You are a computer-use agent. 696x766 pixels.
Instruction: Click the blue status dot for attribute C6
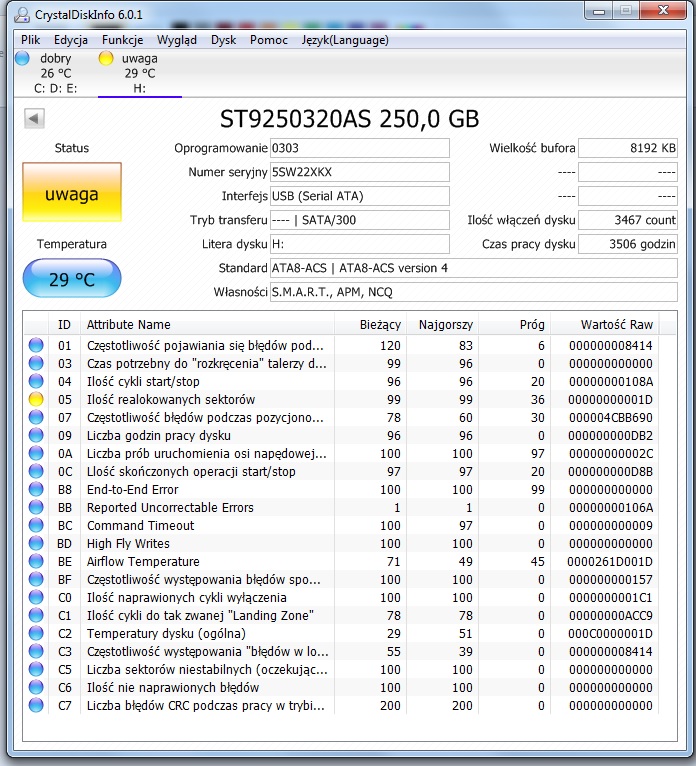tap(36, 687)
